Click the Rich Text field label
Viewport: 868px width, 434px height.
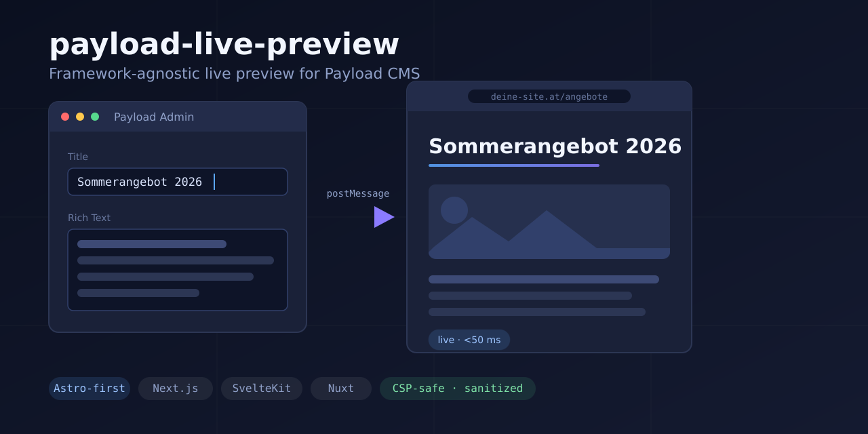click(x=89, y=218)
